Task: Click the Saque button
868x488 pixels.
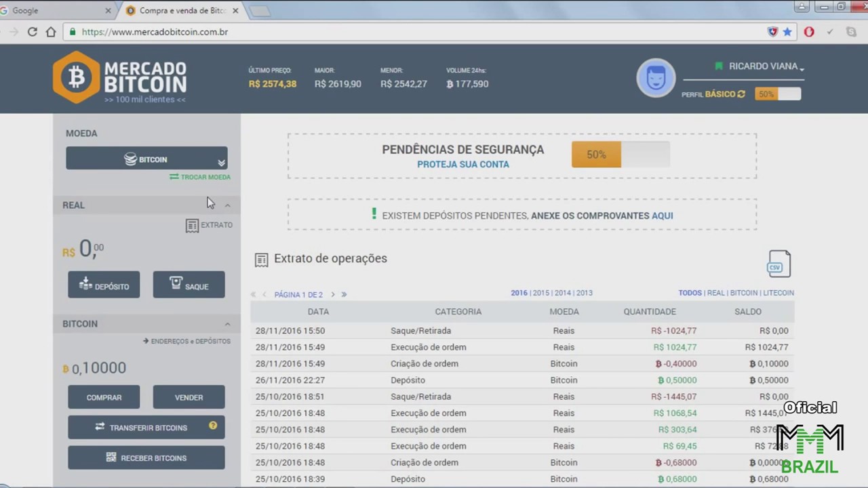Action: [189, 285]
